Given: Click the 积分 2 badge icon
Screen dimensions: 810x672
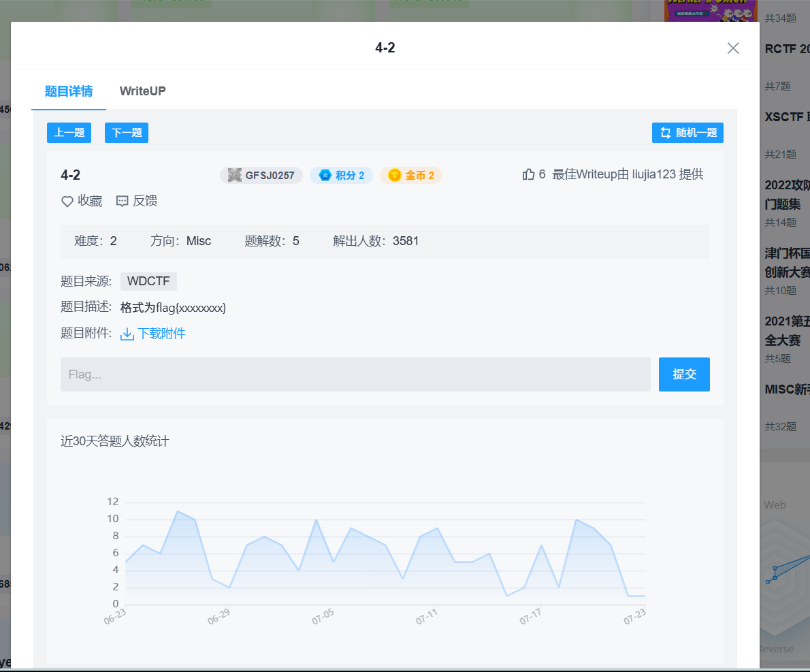Looking at the screenshot, I should pyautogui.click(x=325, y=175).
